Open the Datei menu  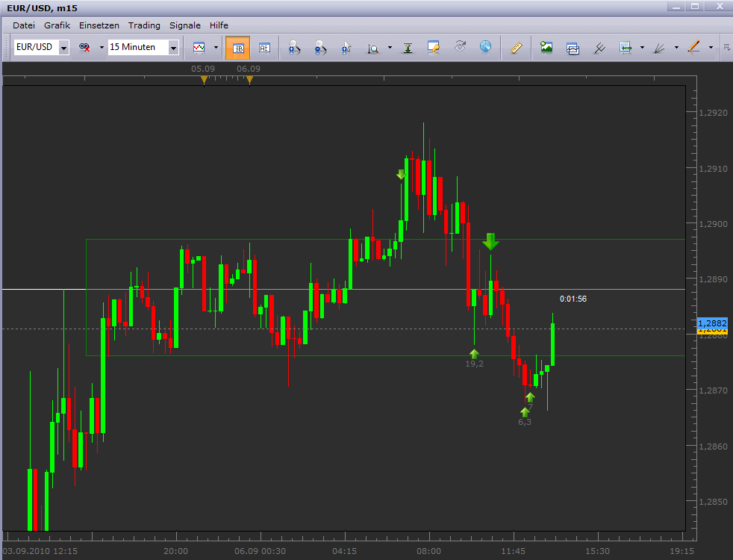pyautogui.click(x=24, y=25)
